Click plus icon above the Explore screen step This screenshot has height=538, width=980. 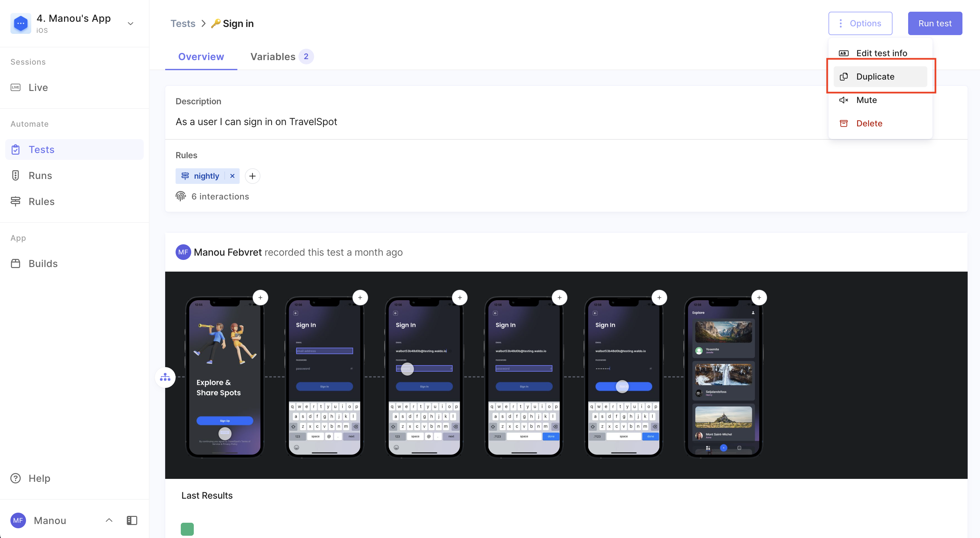click(x=759, y=297)
